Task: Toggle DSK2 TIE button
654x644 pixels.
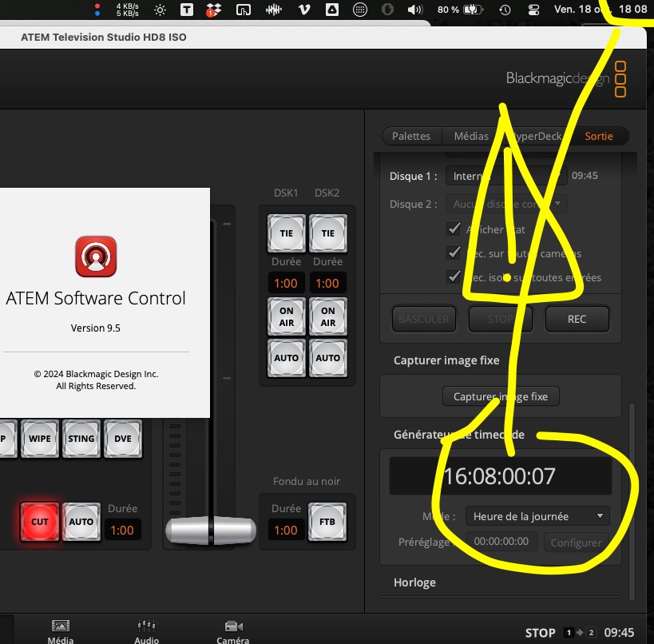Action: (x=328, y=233)
